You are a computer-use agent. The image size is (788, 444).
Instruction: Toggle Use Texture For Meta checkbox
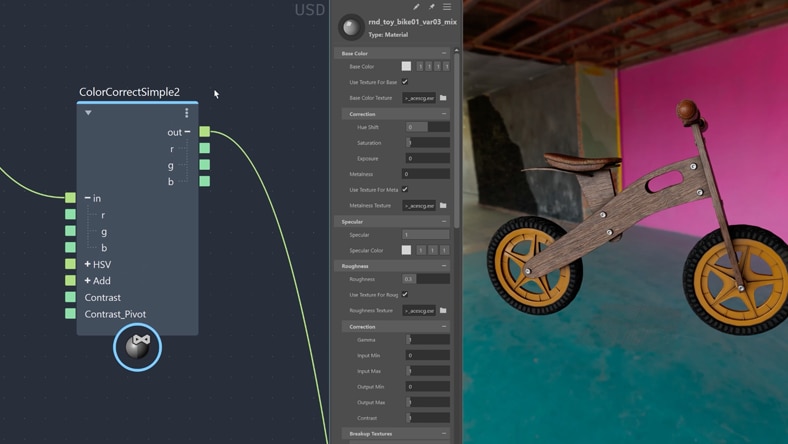point(405,189)
